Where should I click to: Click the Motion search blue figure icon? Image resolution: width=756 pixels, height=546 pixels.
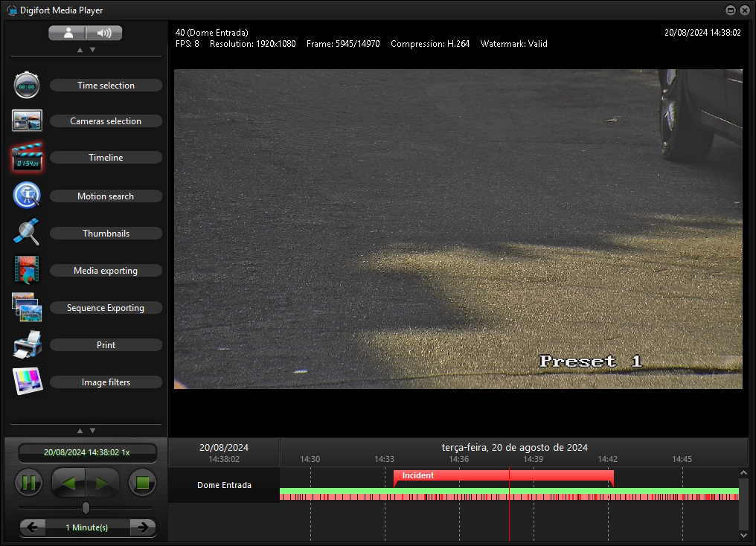[27, 195]
